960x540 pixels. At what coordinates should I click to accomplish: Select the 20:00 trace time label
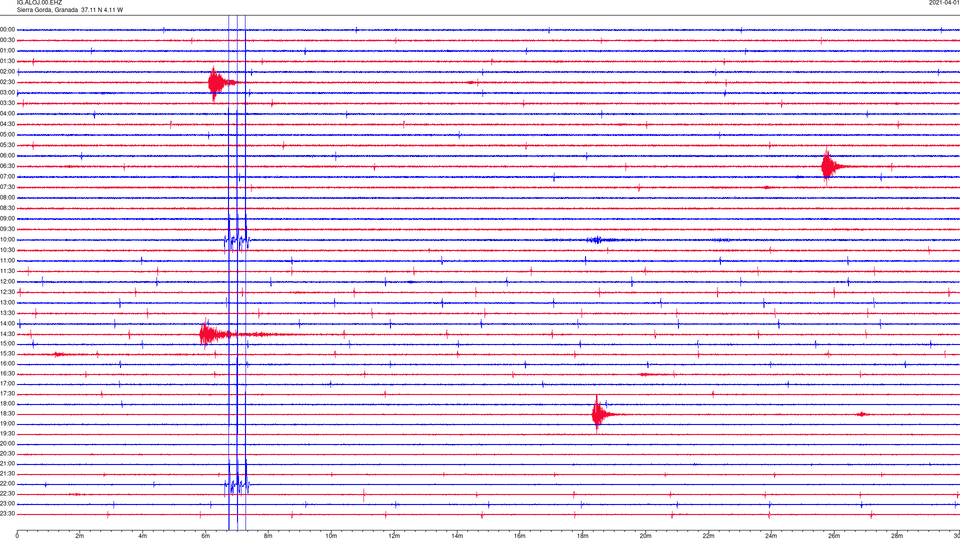(x=8, y=444)
